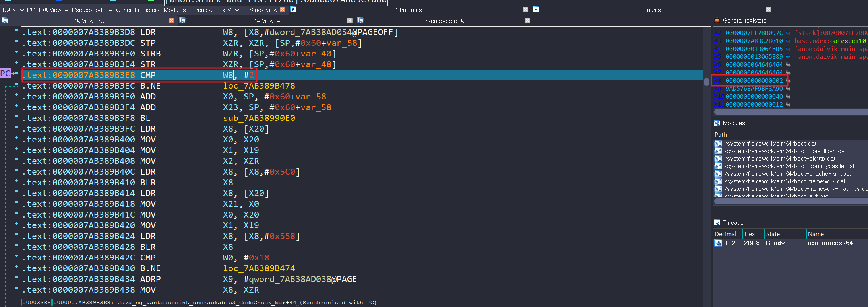The width and height of the screenshot is (868, 307).
Task: Click the Threads panel title icon
Action: [717, 222]
